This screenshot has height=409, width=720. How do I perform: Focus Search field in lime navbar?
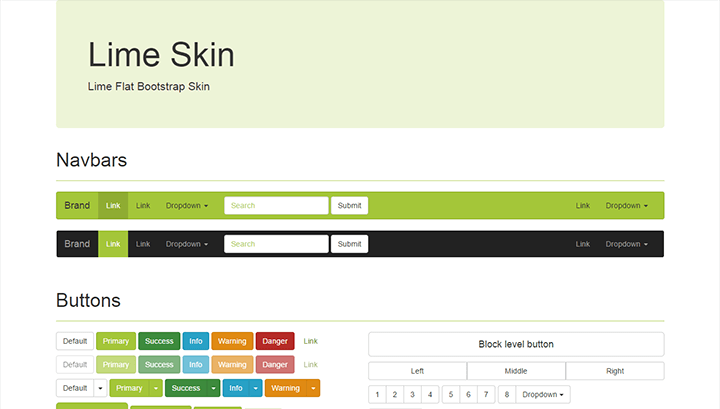point(276,205)
